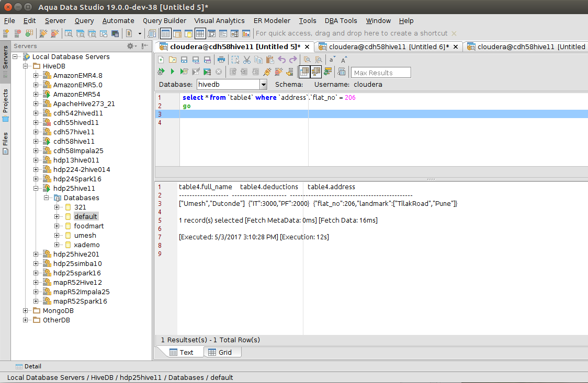
Task: Click the 'table4.deductions' column header text
Action: [269, 187]
